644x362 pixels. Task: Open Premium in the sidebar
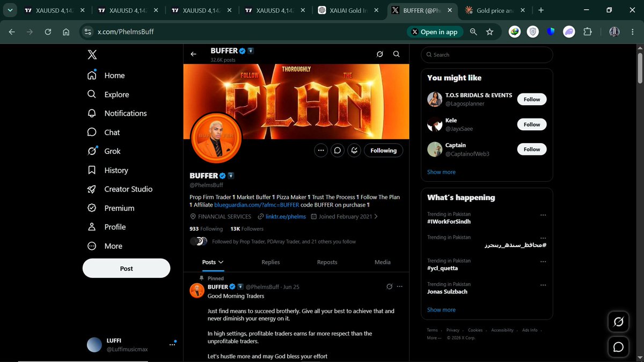(111, 208)
